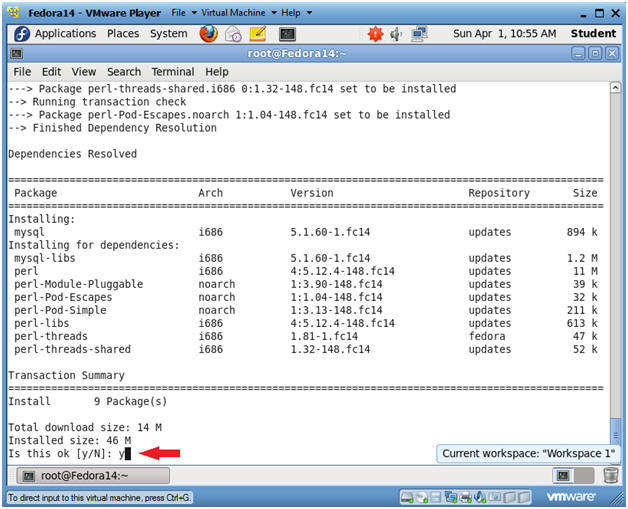
Task: Launch the mail client envelope icon
Action: pyautogui.click(x=233, y=34)
